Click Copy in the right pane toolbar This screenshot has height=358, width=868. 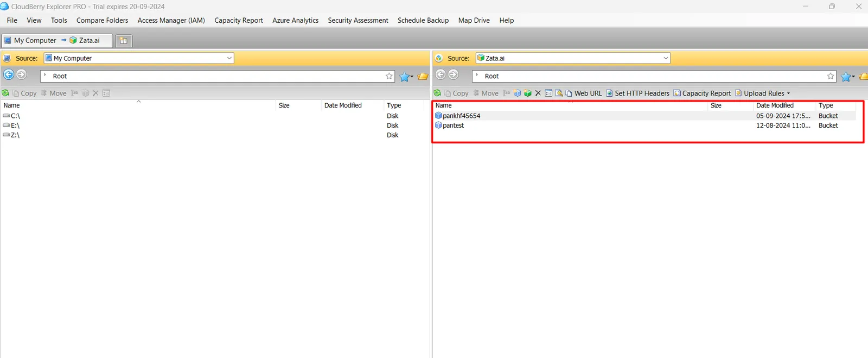pyautogui.click(x=456, y=93)
